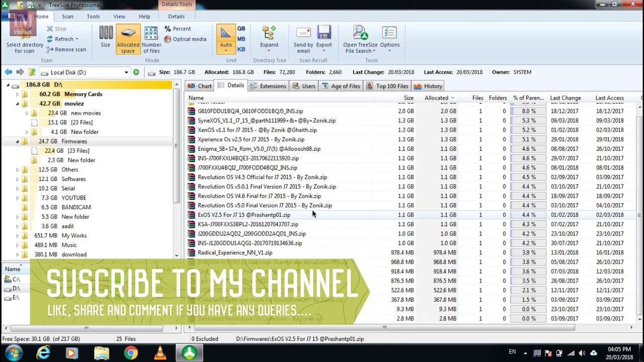Toggle the Optical media option

pyautogui.click(x=185, y=39)
